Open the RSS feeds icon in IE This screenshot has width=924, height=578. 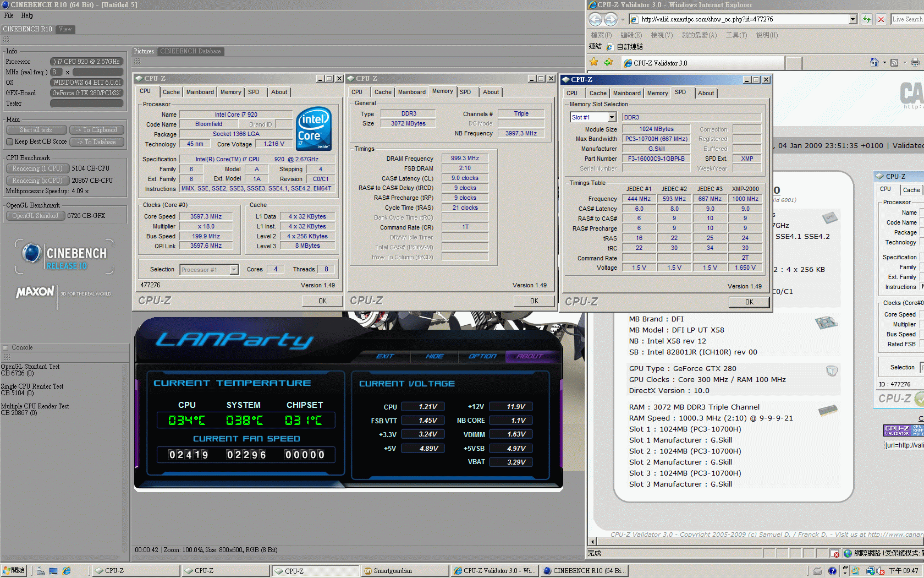894,63
